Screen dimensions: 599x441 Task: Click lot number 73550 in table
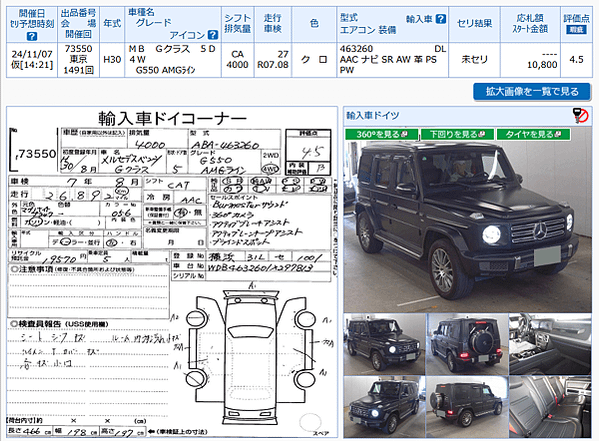point(78,49)
